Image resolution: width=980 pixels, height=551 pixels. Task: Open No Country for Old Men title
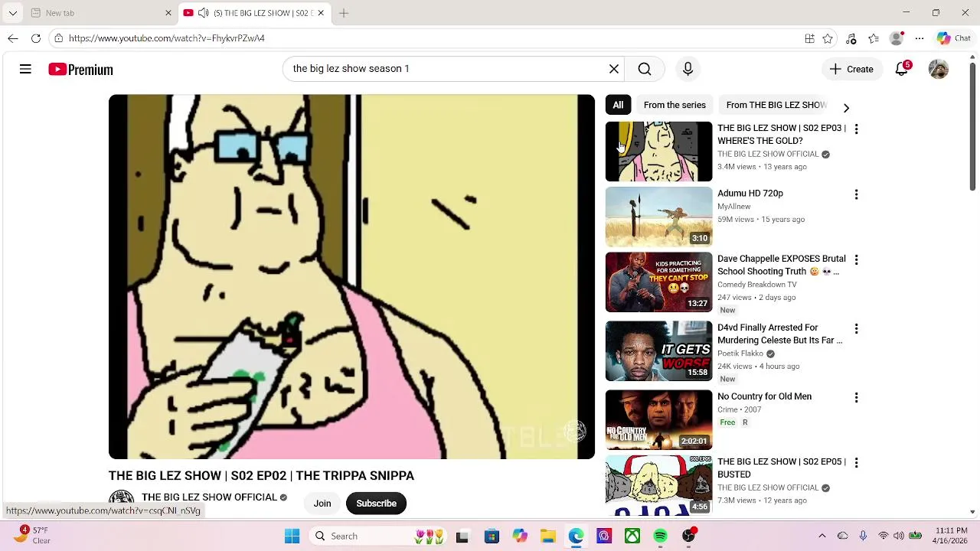[764, 396]
